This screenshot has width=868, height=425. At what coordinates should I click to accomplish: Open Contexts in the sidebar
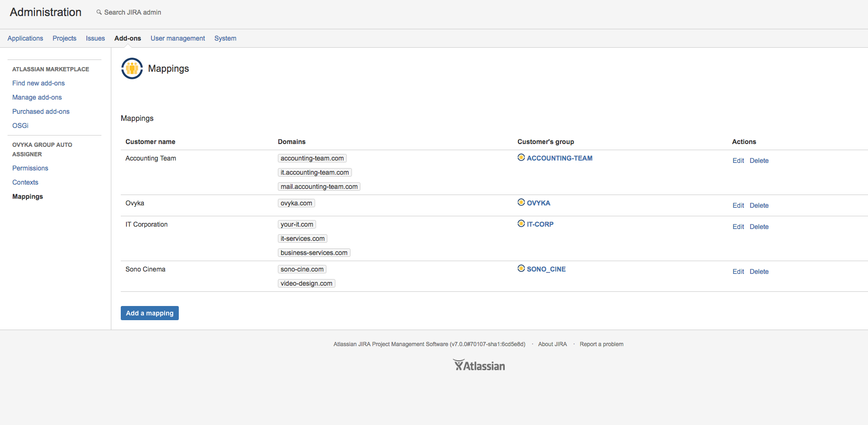(x=25, y=182)
